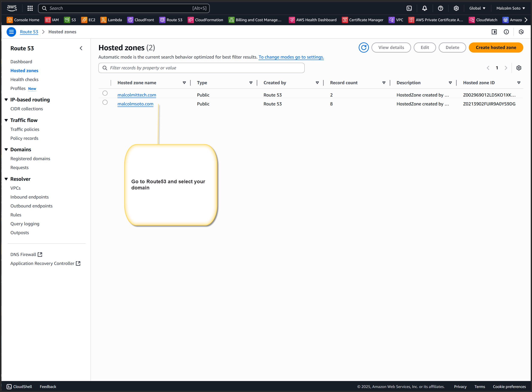Open the malcolmsoto.com hosted zone link
The width and height of the screenshot is (532, 392).
click(x=135, y=104)
